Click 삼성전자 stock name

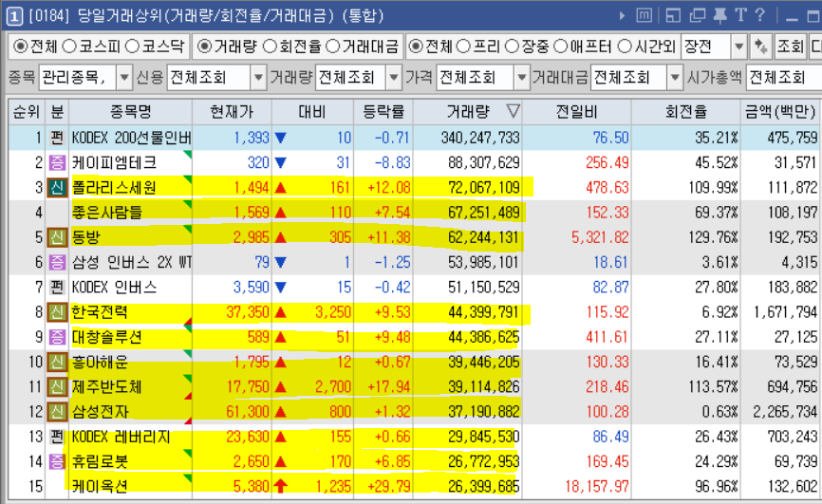pos(100,412)
